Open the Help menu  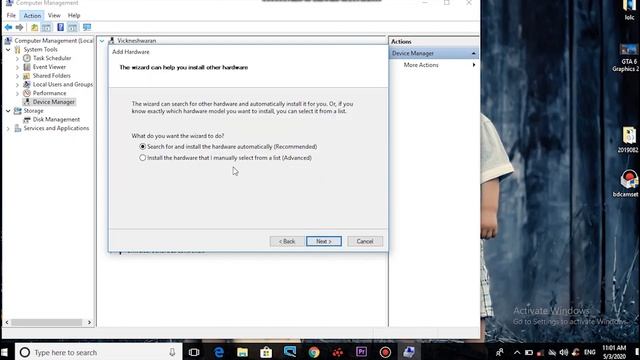pos(74,16)
